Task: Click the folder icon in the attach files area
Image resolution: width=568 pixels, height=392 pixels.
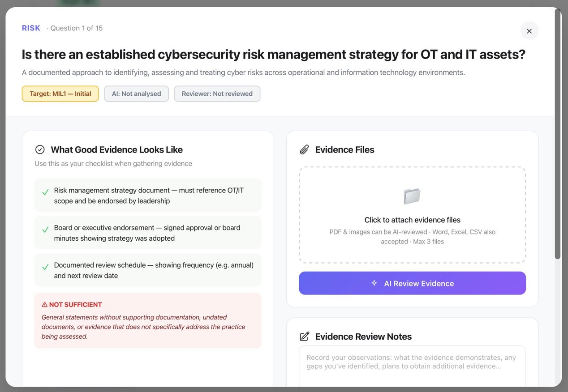Action: pyautogui.click(x=412, y=196)
